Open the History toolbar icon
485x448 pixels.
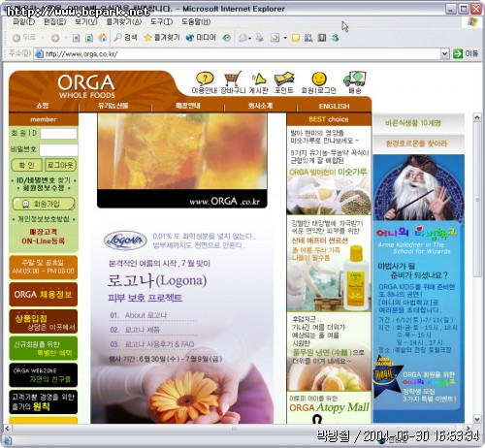227,38
